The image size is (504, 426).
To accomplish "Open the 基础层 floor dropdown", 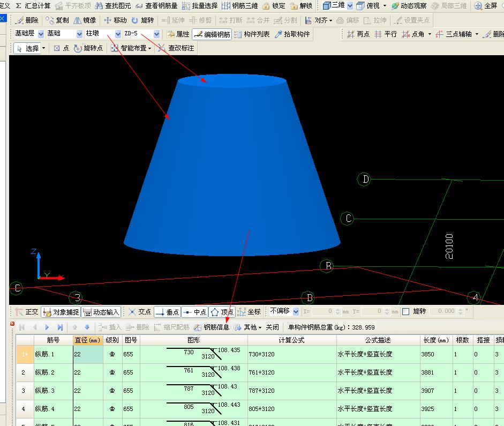I will [x=41, y=34].
